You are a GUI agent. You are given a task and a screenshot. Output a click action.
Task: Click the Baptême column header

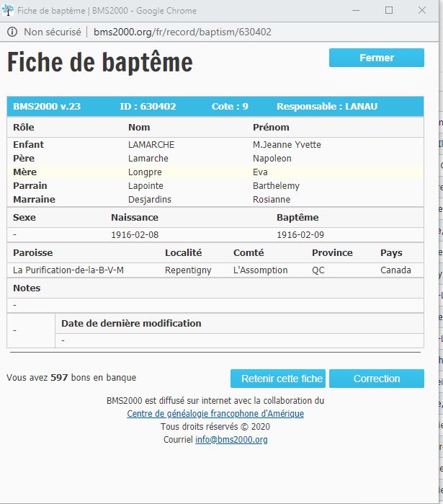(x=297, y=218)
